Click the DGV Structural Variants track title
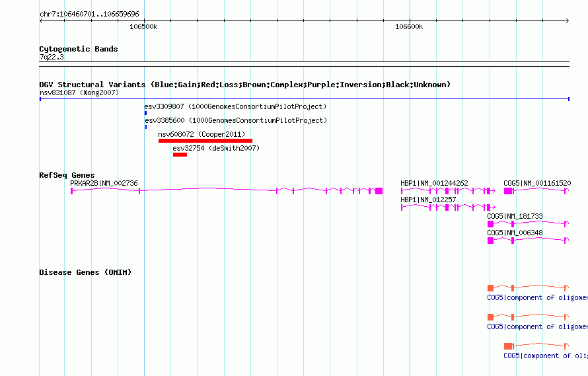The height and width of the screenshot is (376, 588). (244, 85)
